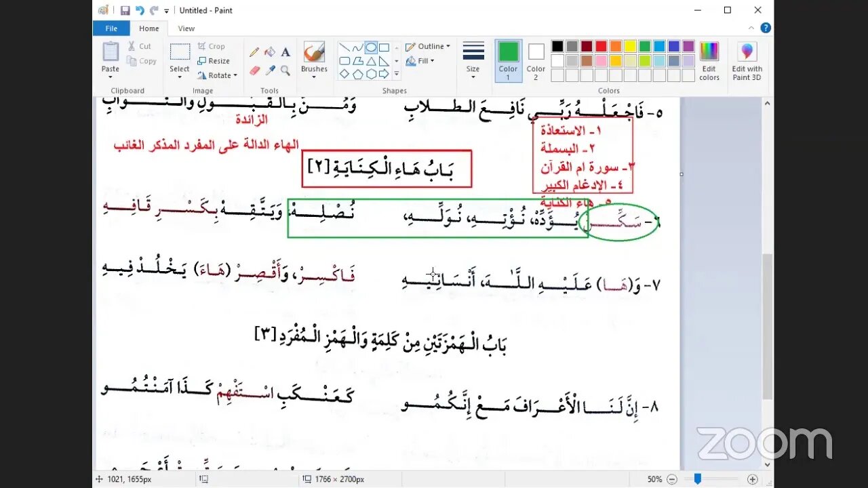
Task: Click the Cut scissors button
Action: (140, 46)
